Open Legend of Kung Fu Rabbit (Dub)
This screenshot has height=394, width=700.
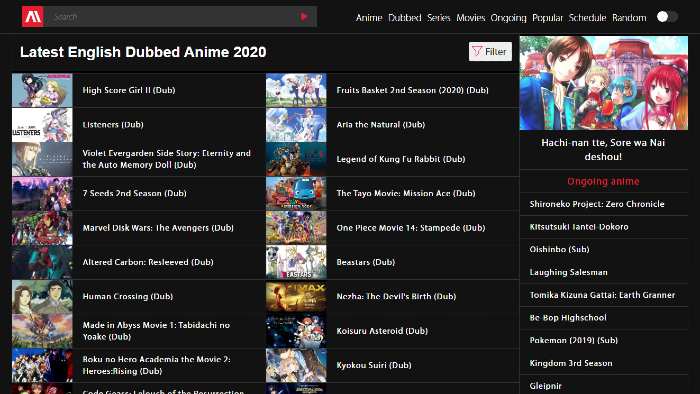[401, 159]
